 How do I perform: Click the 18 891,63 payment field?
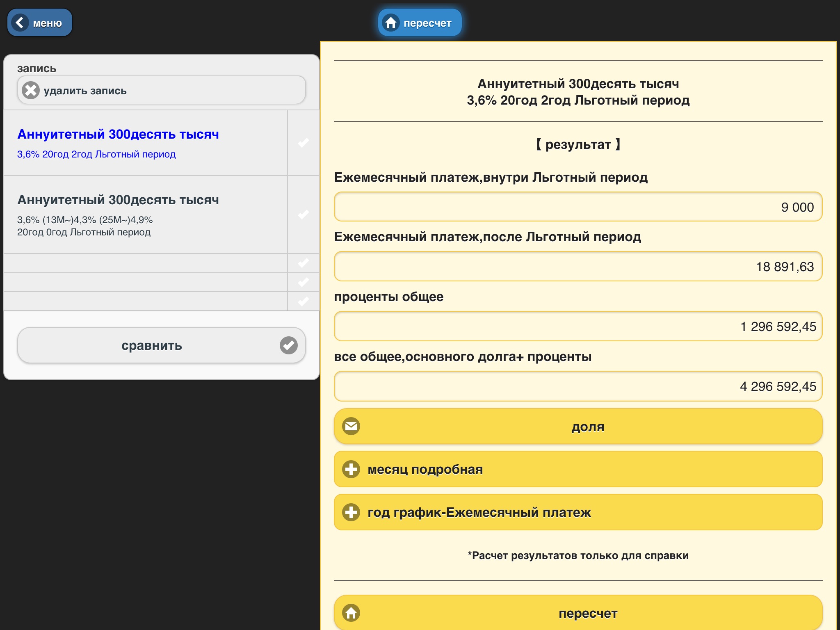point(578,267)
